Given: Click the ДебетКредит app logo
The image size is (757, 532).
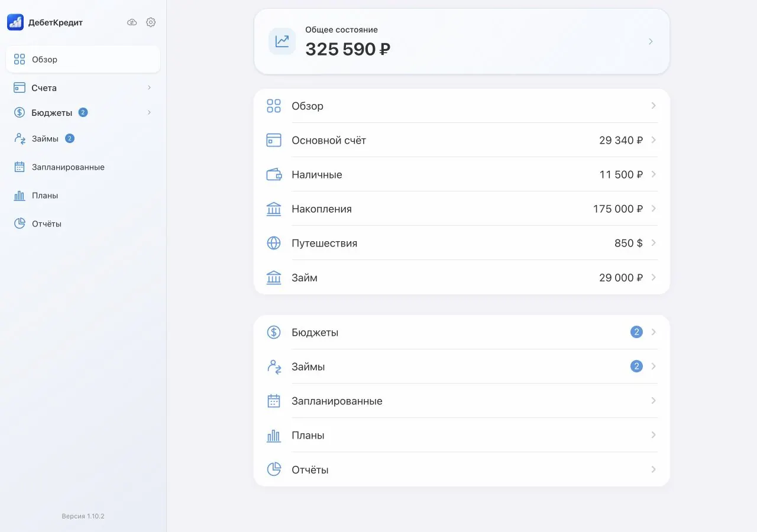Looking at the screenshot, I should point(15,22).
